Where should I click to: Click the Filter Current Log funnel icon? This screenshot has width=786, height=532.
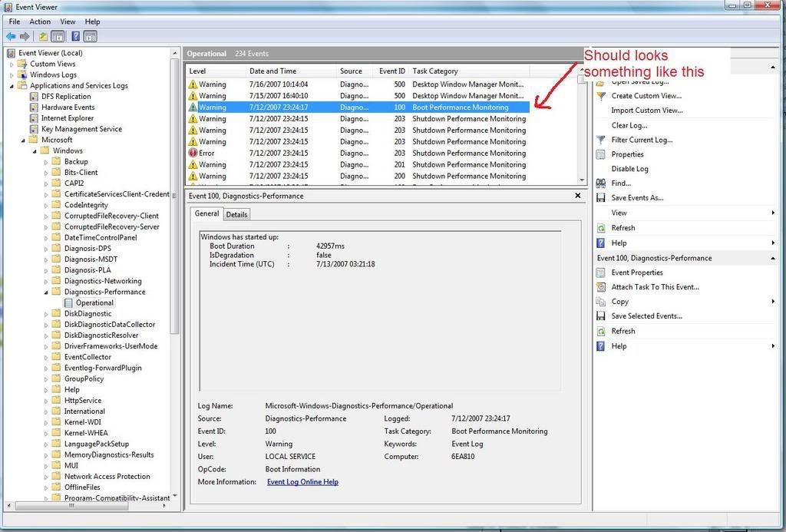pyautogui.click(x=602, y=140)
